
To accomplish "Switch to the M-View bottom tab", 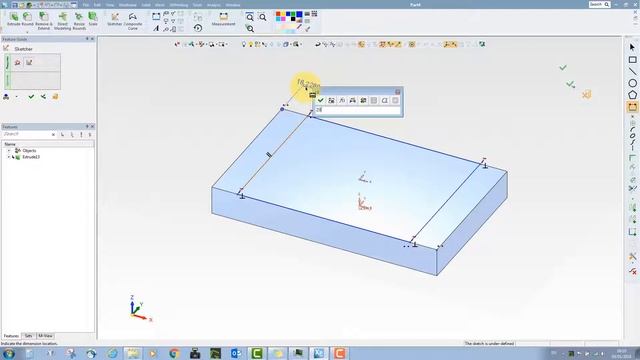I will (45, 336).
